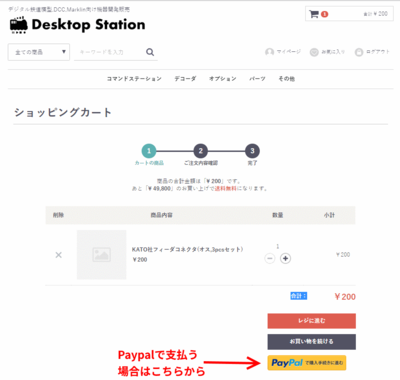Click the KATO社フィーダコネクタ product name

click(187, 249)
